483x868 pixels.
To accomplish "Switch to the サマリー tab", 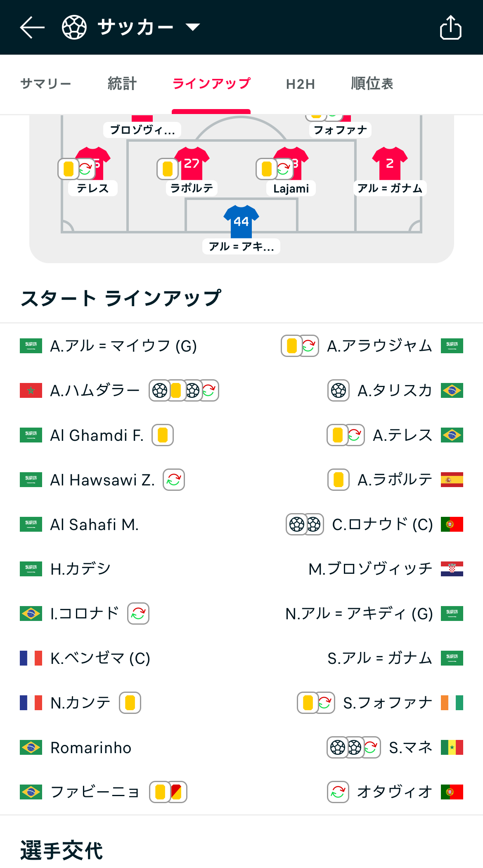I will click(x=46, y=84).
